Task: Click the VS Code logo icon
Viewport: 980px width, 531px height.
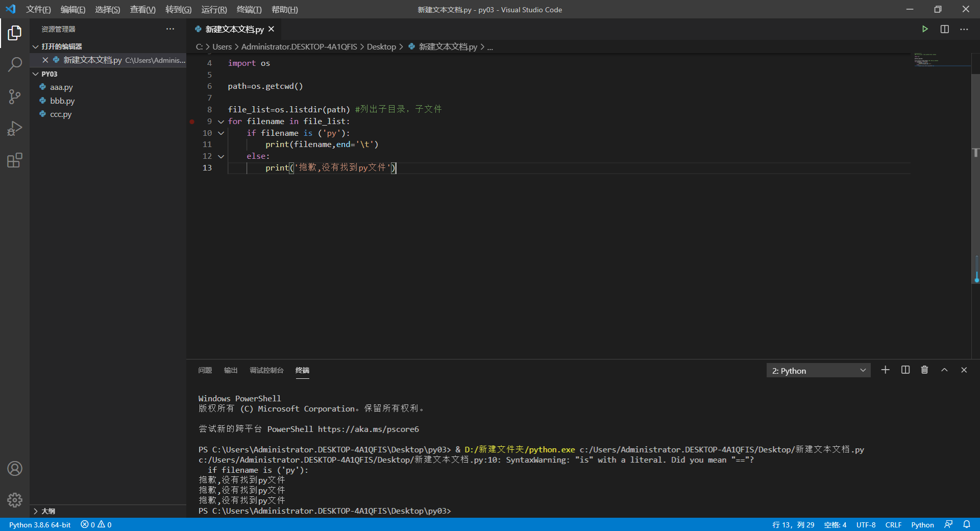Action: pyautogui.click(x=11, y=9)
